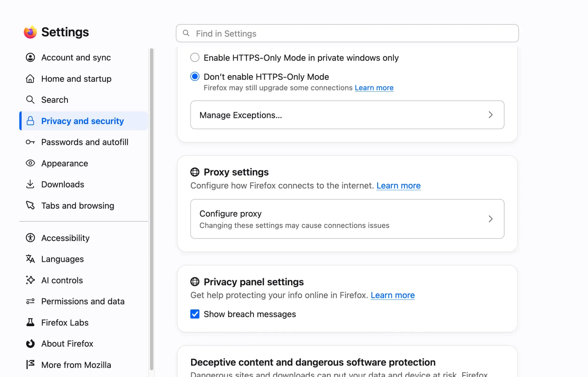Click the Appearance eye icon

pyautogui.click(x=30, y=163)
